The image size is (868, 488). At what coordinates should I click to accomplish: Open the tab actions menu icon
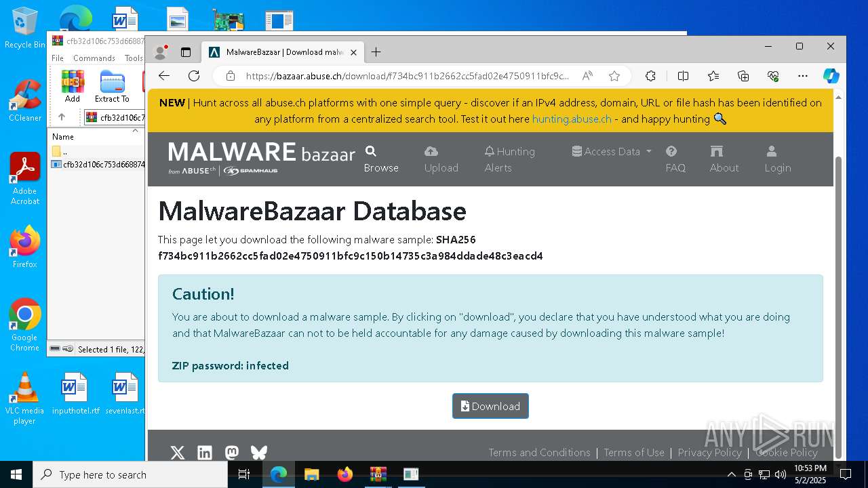pyautogui.click(x=186, y=52)
